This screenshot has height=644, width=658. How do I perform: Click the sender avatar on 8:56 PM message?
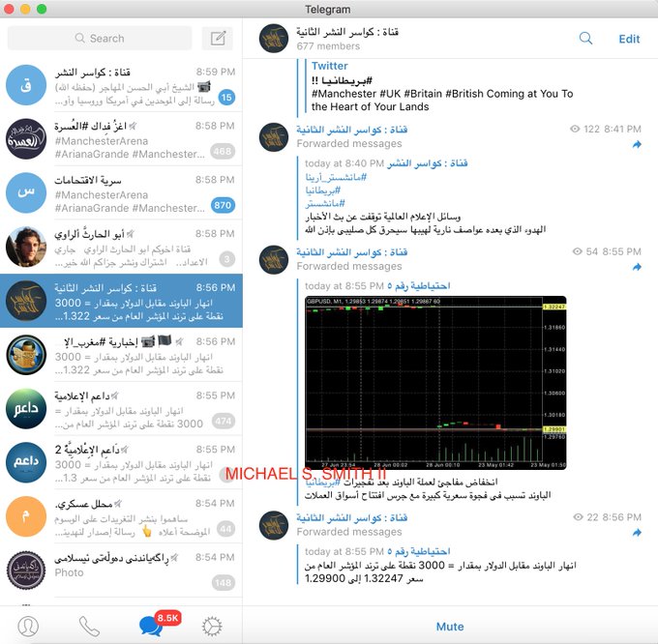coord(274,525)
